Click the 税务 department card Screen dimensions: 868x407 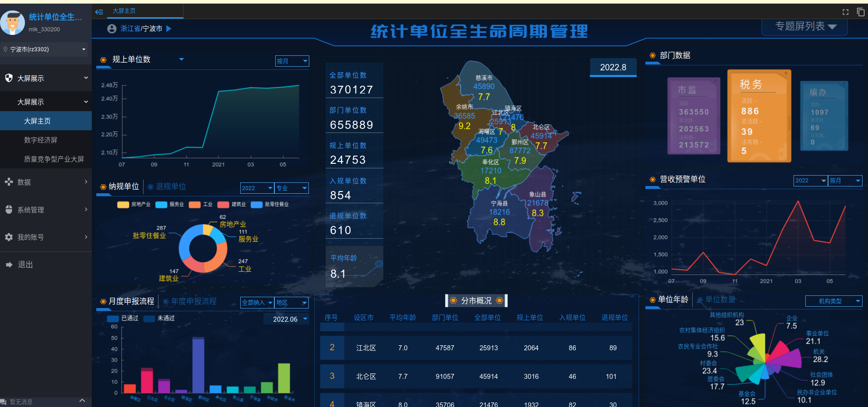759,116
